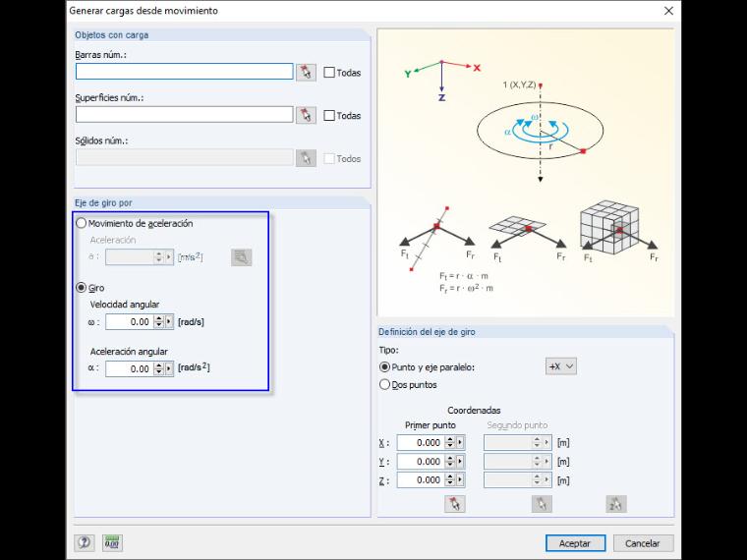
Task: Check Todas for Superficies
Action: pyautogui.click(x=329, y=115)
